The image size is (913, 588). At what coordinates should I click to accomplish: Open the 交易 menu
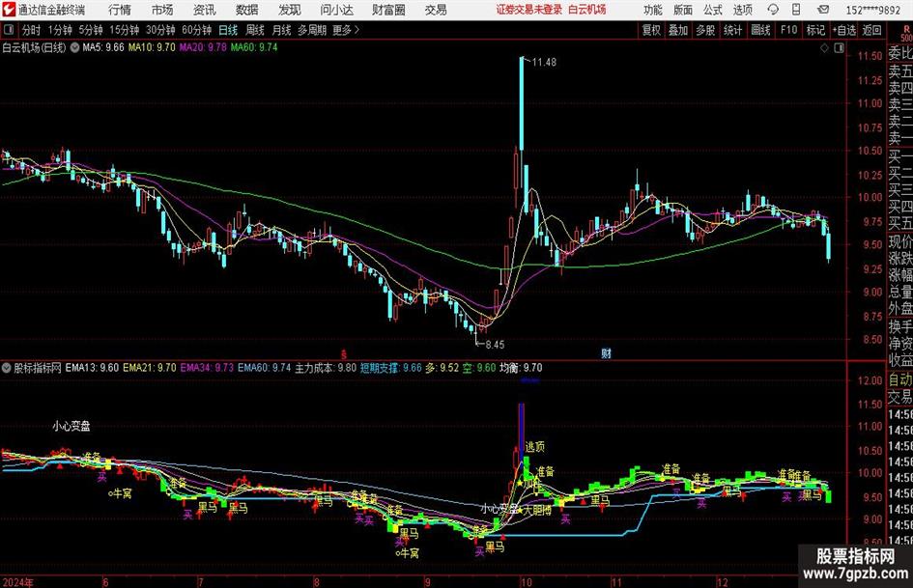point(436,10)
